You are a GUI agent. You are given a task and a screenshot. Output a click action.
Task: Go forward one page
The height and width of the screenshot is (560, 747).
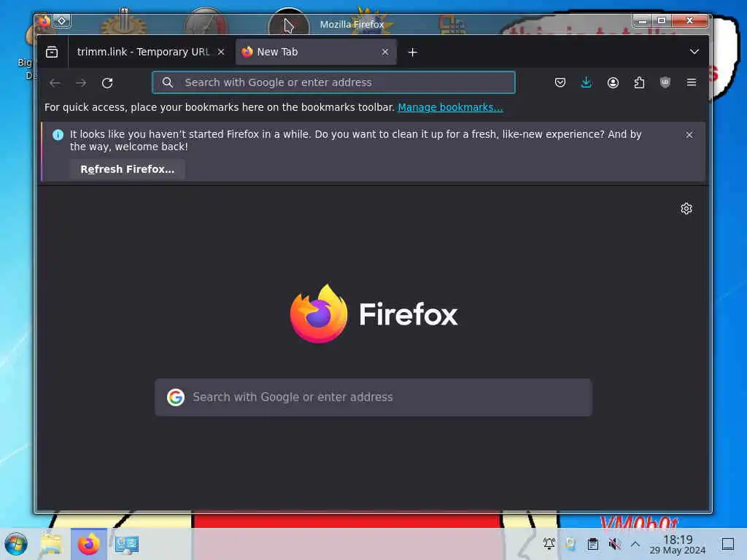pyautogui.click(x=81, y=83)
